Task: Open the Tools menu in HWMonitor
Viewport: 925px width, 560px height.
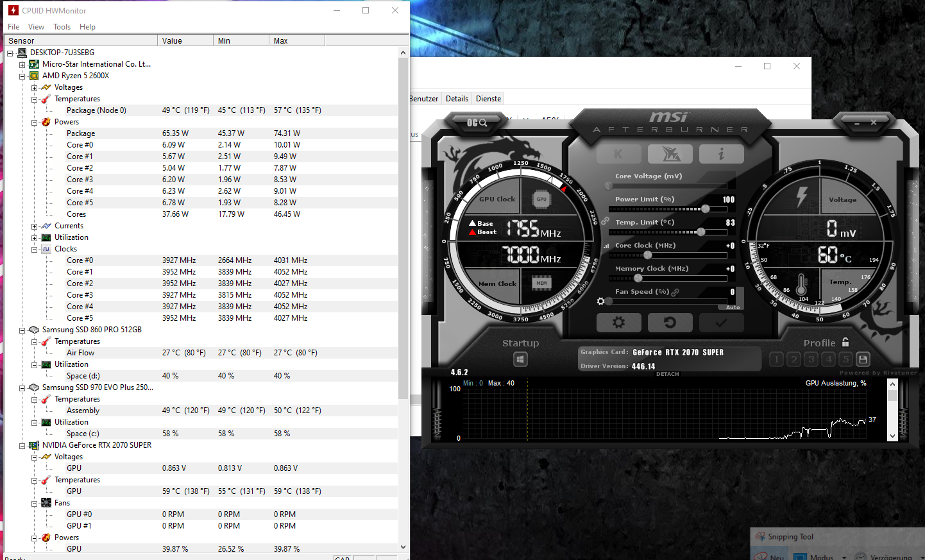Action: click(62, 27)
